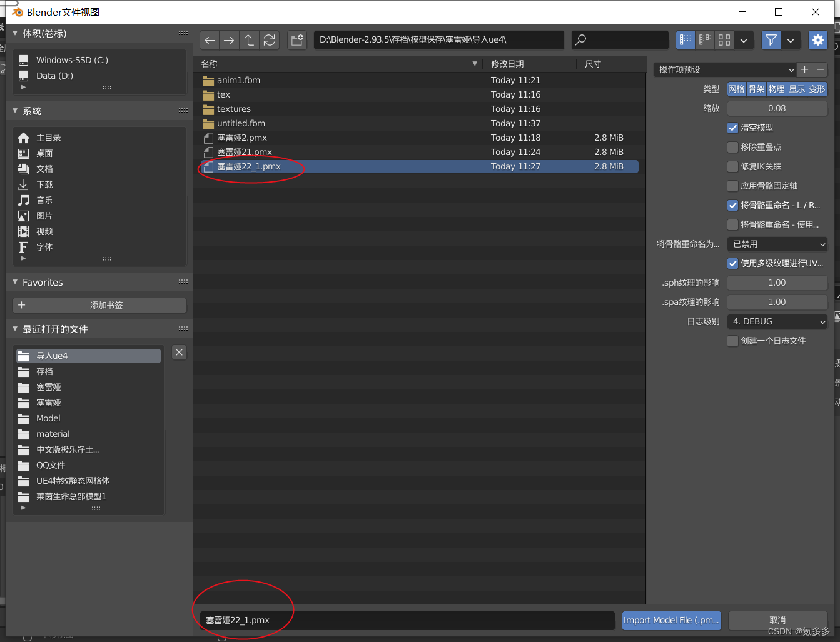This screenshot has height=642, width=840.
Task: Remove selected recent entry with X
Action: point(180,353)
